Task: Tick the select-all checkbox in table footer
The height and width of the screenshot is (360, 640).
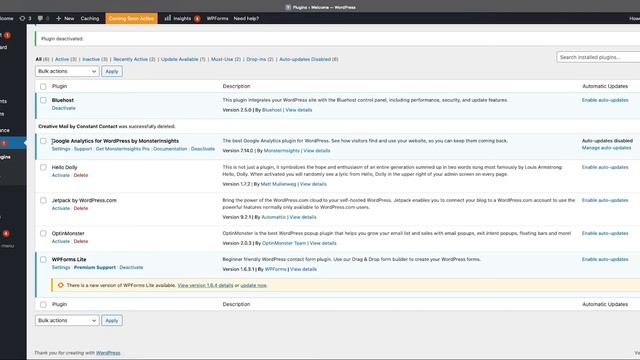Action: pyautogui.click(x=43, y=304)
